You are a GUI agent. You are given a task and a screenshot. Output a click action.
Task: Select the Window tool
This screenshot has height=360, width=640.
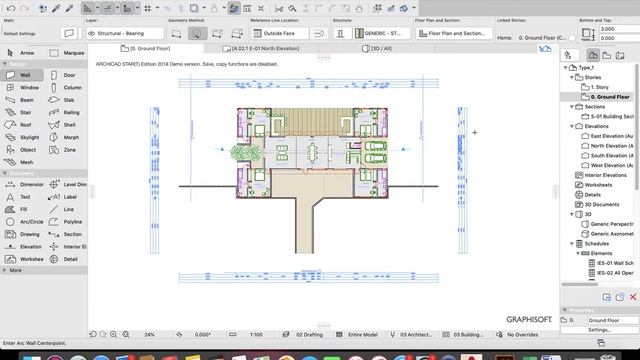pyautogui.click(x=22, y=87)
